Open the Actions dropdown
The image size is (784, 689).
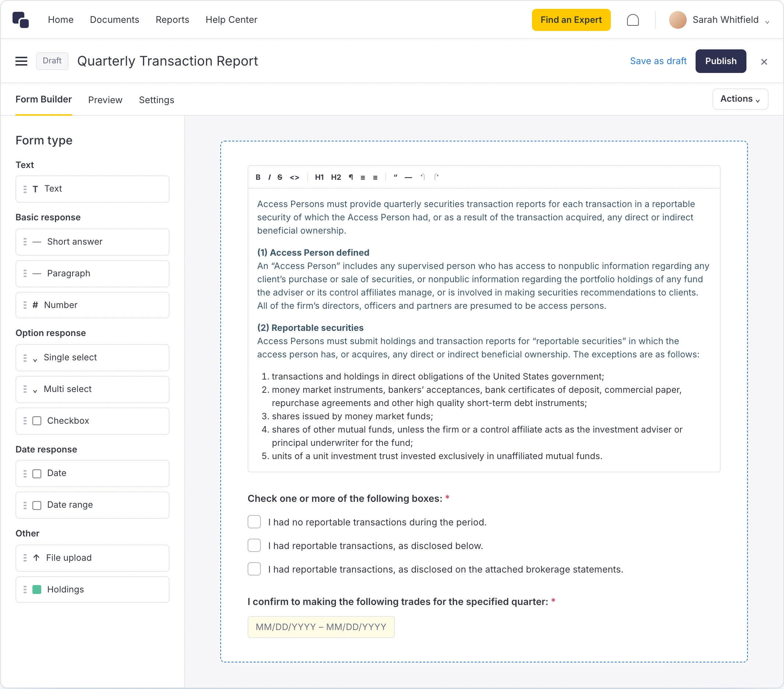point(740,99)
